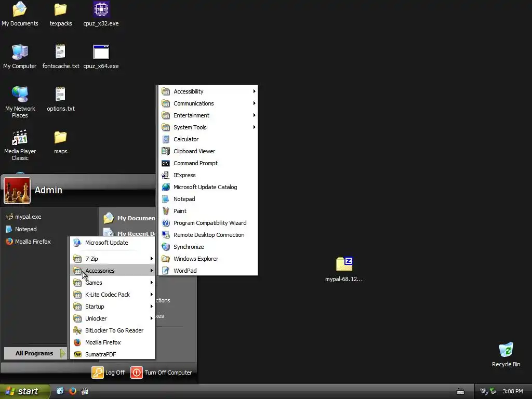Click the Admin chess user picture

pyautogui.click(x=17, y=191)
